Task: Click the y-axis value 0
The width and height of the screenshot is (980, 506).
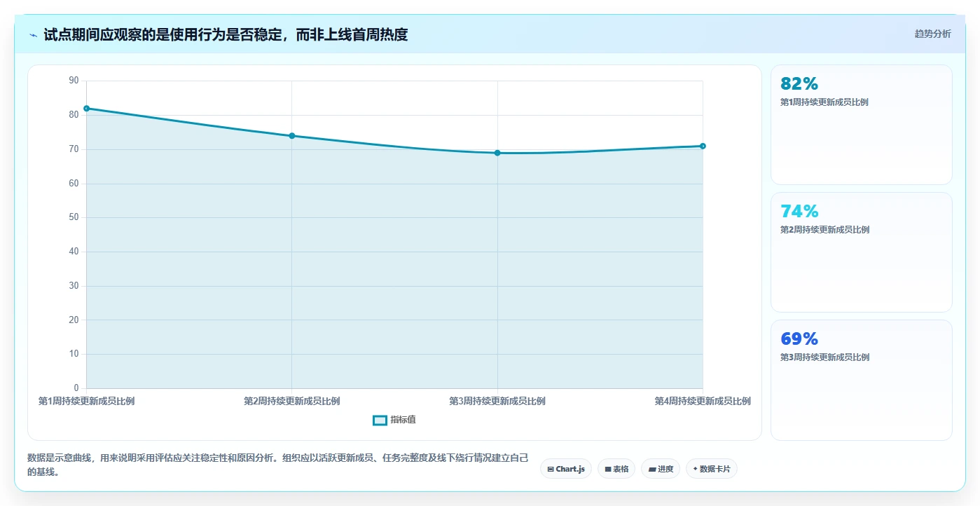Action: click(x=76, y=388)
